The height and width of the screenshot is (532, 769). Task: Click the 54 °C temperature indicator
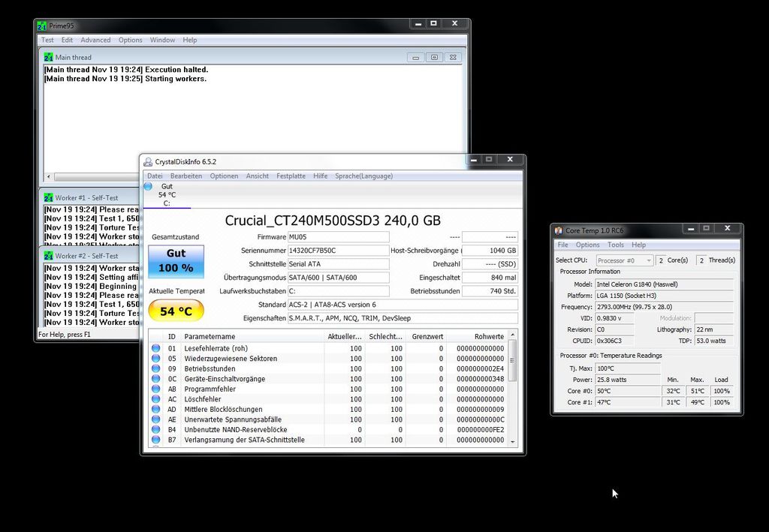(176, 311)
